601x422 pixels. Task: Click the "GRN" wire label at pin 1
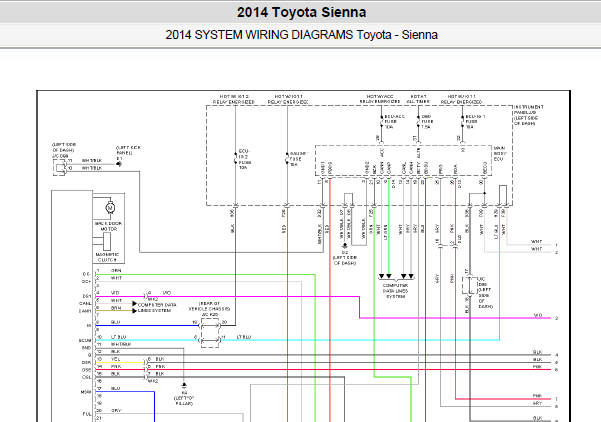[116, 271]
